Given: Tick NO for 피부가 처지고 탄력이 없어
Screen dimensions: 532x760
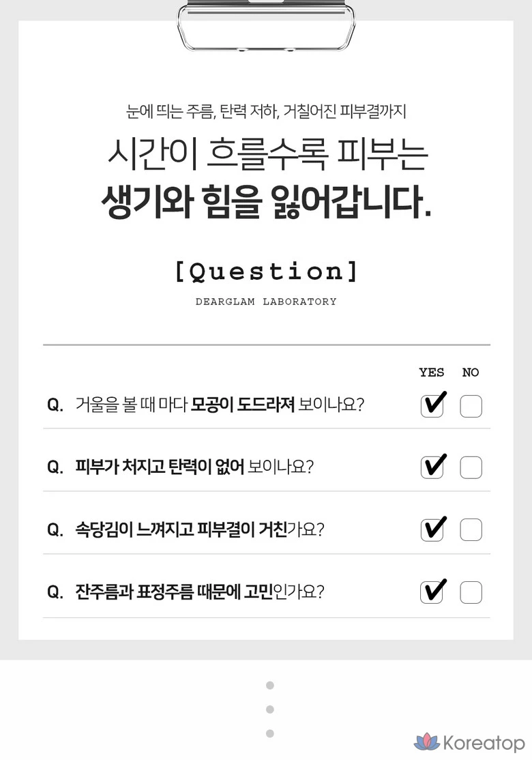Looking at the screenshot, I should 471,468.
